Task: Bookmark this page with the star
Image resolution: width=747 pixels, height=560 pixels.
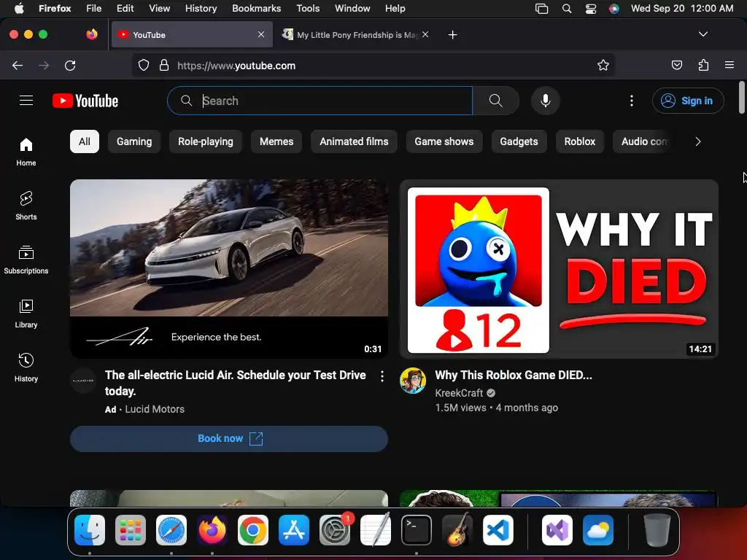Action: (x=603, y=65)
